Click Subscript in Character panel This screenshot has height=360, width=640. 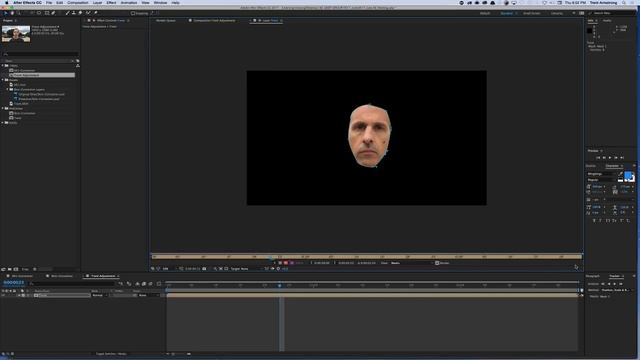click(628, 220)
